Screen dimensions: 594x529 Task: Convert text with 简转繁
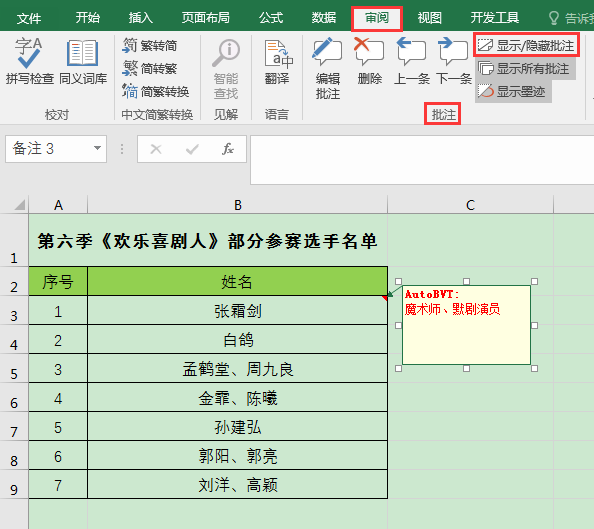[150, 69]
